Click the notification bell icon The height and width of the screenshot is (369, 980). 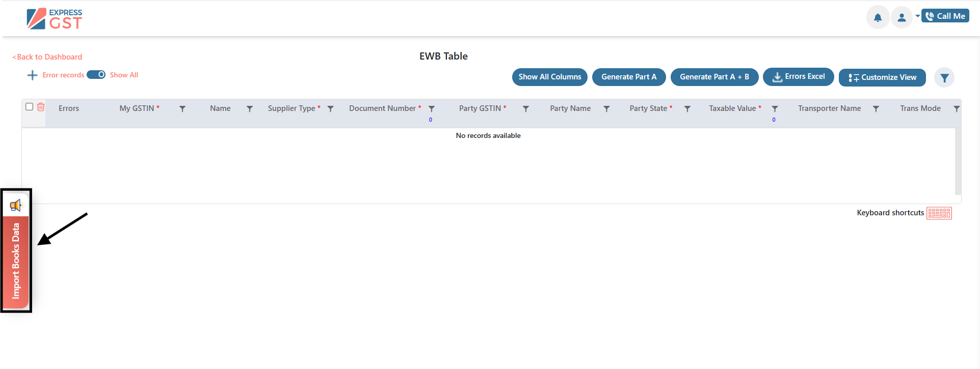point(878,18)
